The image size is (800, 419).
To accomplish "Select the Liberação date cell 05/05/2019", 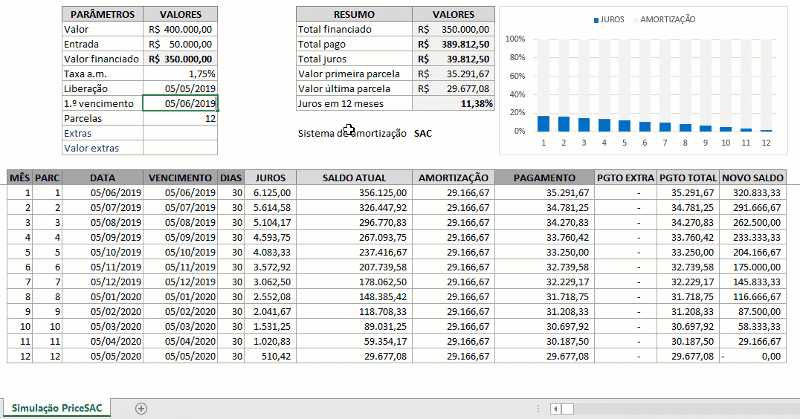I will [180, 88].
